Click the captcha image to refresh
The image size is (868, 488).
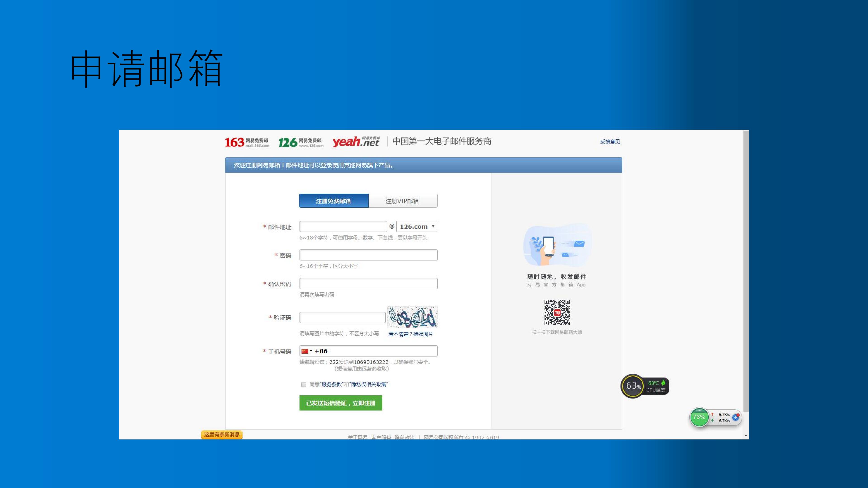[x=412, y=317]
